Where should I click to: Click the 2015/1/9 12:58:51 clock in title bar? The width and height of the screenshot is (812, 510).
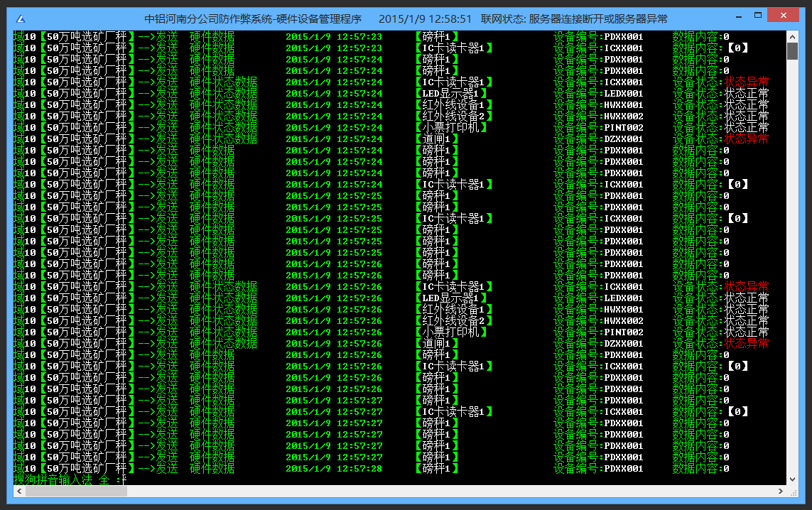click(x=425, y=18)
